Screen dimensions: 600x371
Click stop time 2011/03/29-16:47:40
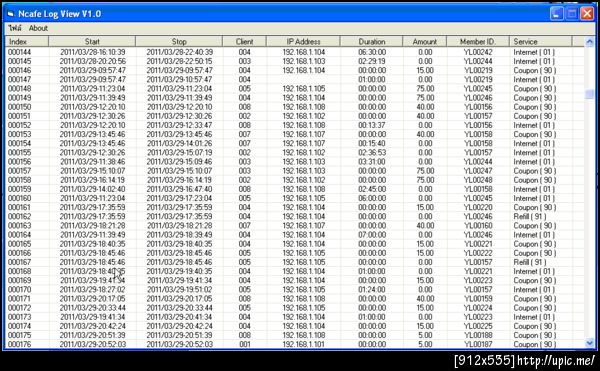click(x=179, y=189)
